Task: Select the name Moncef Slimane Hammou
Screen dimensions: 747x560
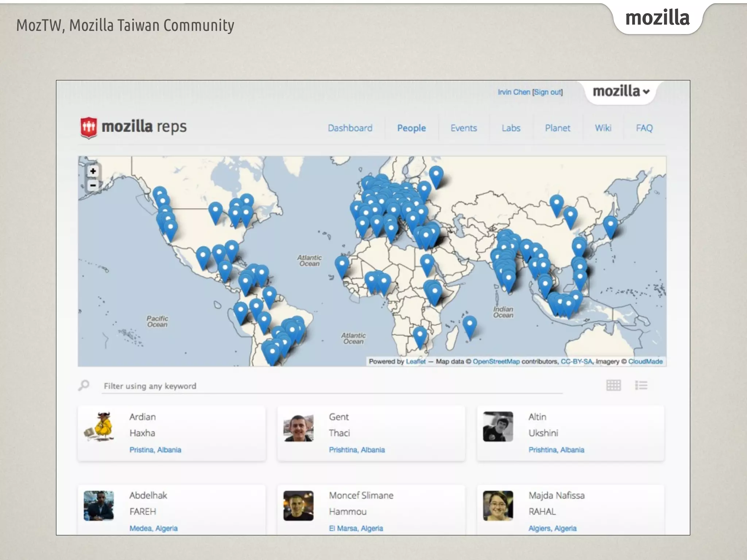Action: point(361,503)
